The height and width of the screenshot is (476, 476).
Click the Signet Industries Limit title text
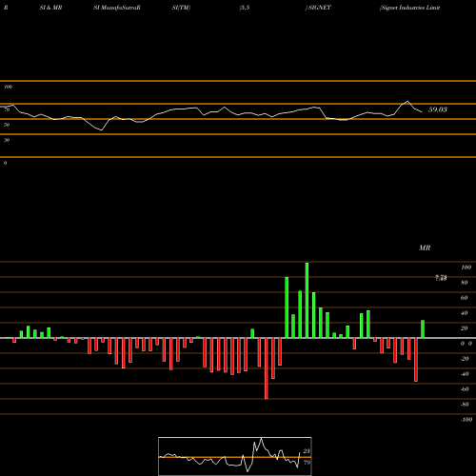[409, 8]
